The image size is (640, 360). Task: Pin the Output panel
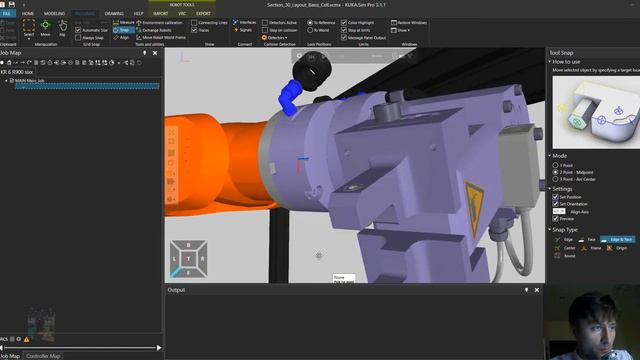[526, 290]
